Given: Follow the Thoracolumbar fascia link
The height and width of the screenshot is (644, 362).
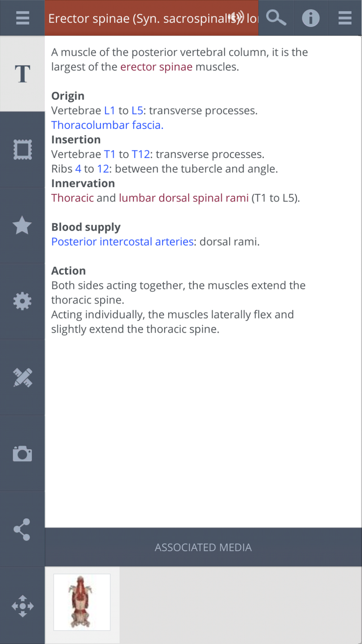Looking at the screenshot, I should 107,125.
